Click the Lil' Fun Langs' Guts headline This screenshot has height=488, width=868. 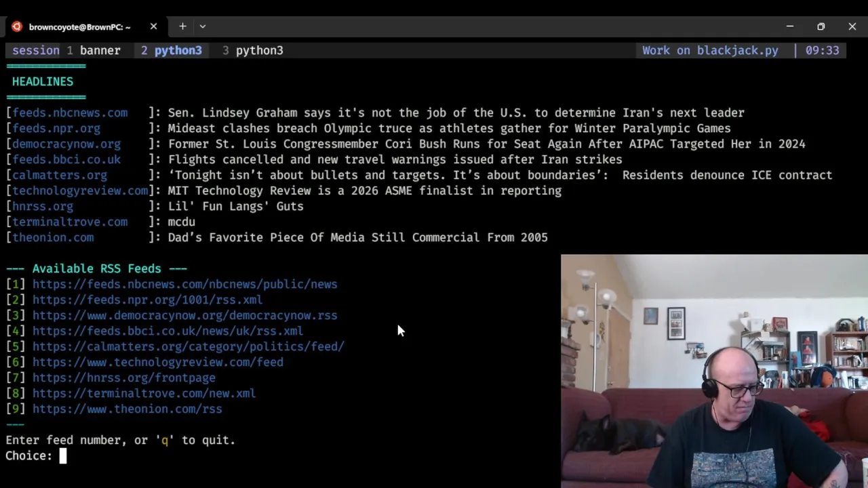click(x=235, y=206)
